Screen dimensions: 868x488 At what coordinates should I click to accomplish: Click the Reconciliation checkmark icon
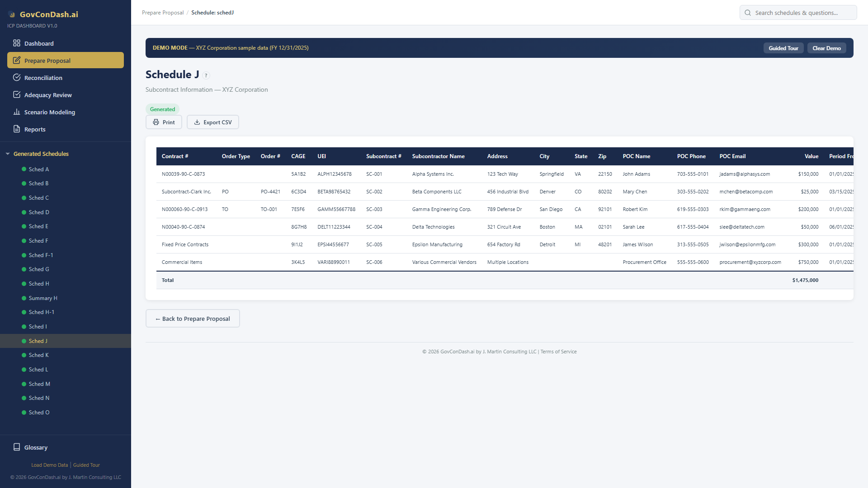pyautogui.click(x=17, y=77)
